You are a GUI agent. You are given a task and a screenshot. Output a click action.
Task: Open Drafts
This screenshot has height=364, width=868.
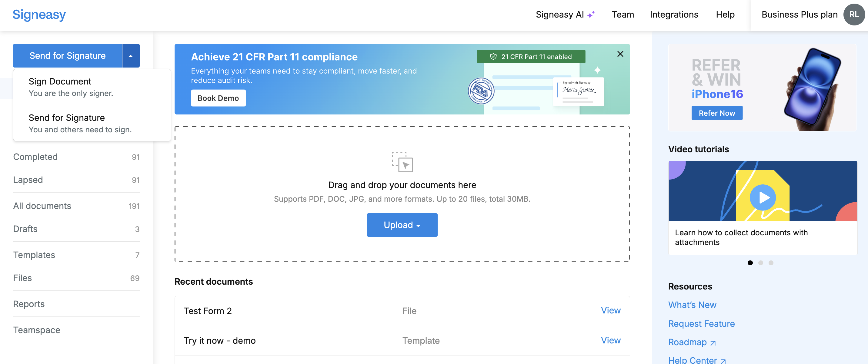(76, 229)
